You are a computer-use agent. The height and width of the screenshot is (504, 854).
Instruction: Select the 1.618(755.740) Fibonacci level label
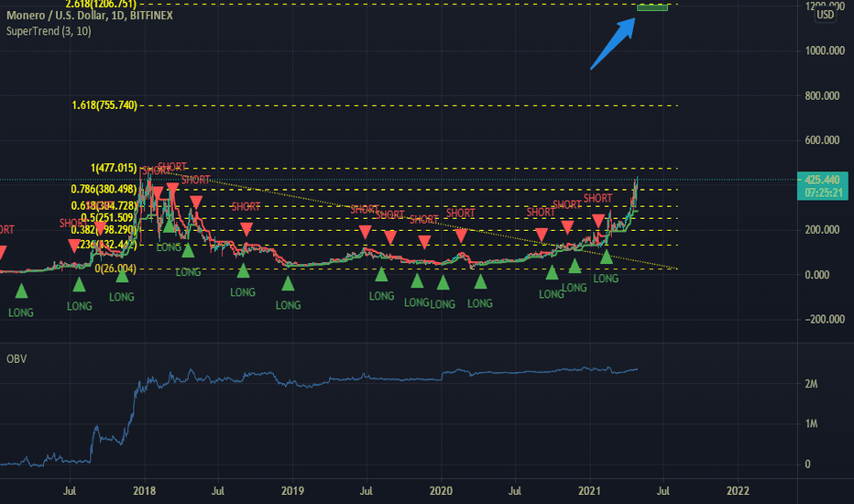[x=104, y=105]
